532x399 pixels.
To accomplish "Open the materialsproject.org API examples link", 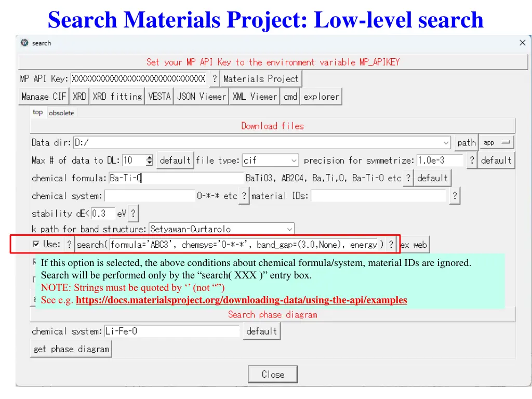I will [x=241, y=300].
